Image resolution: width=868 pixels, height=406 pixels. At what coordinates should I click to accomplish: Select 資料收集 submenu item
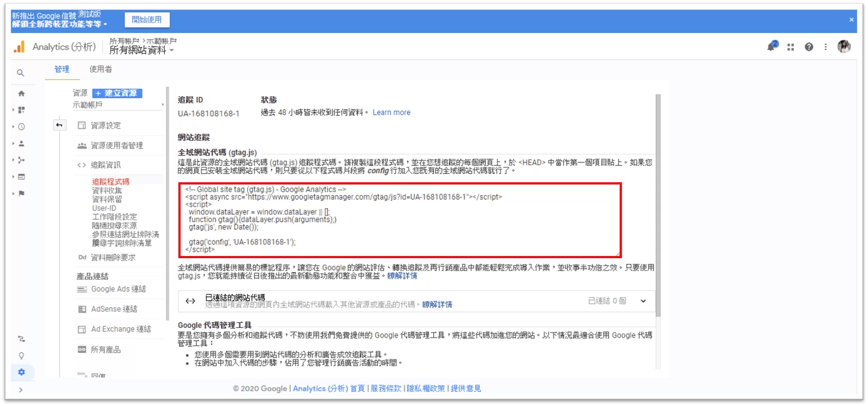[107, 190]
